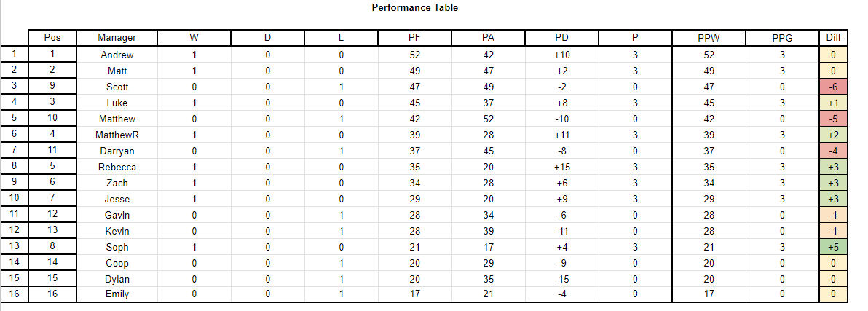
Task: Select the PPG column header
Action: pos(782,38)
